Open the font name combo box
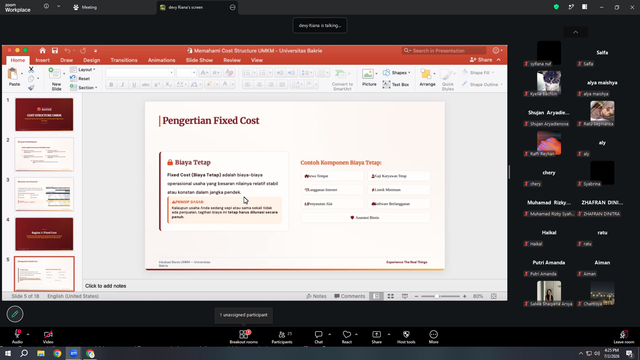Image resolution: width=640 pixels, height=360 pixels. pos(140,73)
